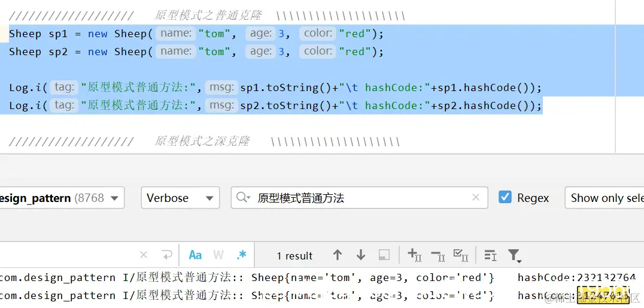Click the 'Sheep sp2 = new Sheep' code line
The height and width of the screenshot is (308, 644).
pyautogui.click(x=196, y=52)
